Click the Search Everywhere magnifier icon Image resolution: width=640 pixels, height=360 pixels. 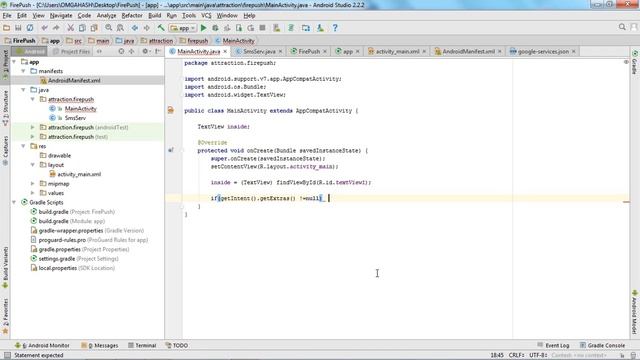(622, 27)
